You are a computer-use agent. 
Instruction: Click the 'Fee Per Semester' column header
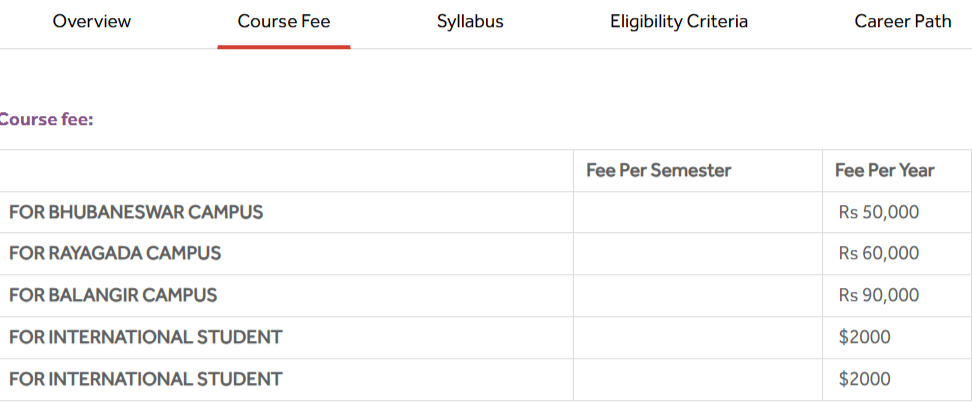[659, 170]
